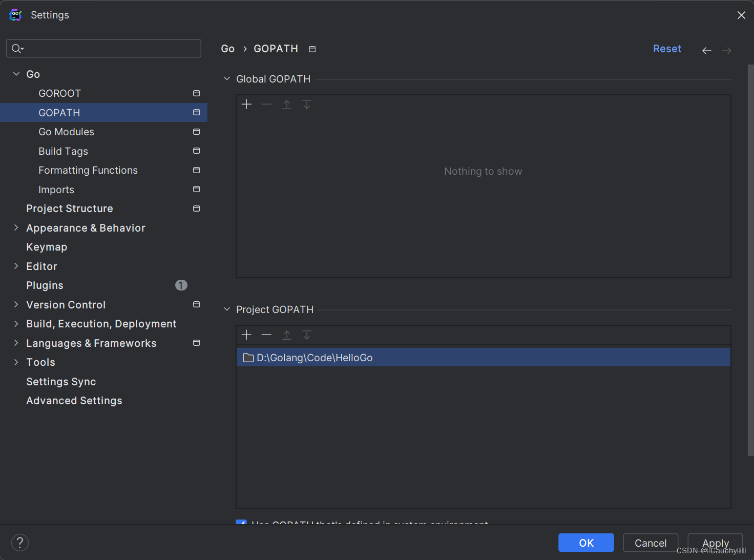Toggle Use GOPATH from system environment checkbox

241,522
